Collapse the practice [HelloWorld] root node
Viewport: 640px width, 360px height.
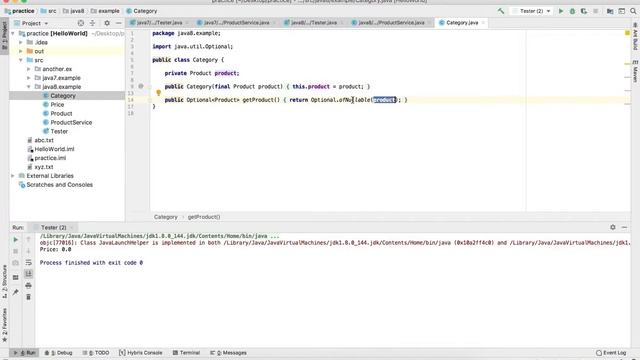pos(13,33)
